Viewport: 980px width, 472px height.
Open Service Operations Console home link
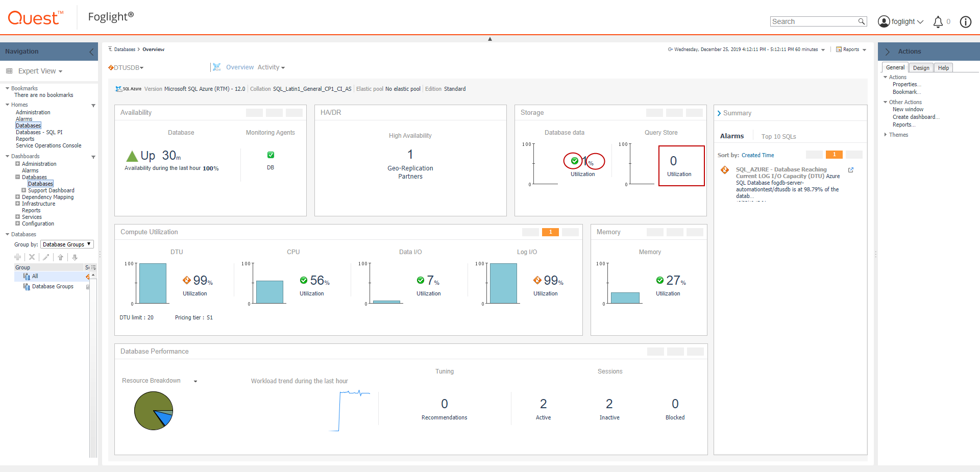click(x=48, y=145)
